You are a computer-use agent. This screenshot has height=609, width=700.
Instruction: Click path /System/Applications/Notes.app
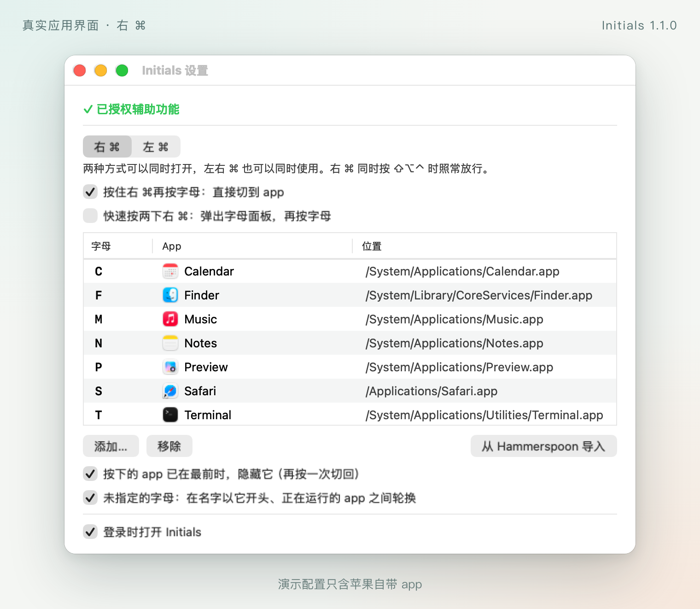455,343
